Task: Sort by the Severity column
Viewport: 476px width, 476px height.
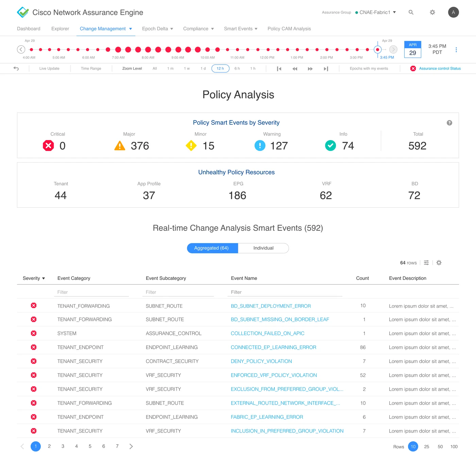Action: 34,278
